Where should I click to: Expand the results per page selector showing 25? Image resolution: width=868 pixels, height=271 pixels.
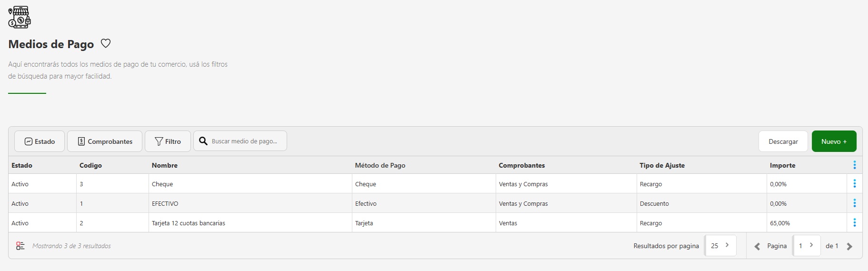720,246
